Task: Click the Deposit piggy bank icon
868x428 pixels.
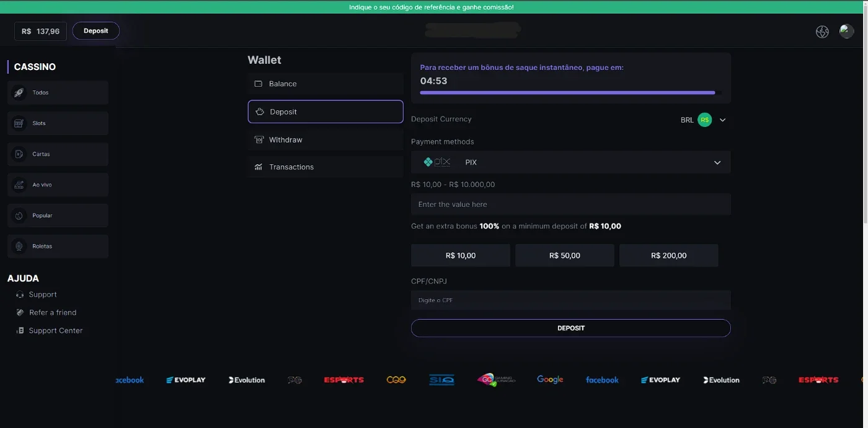Action: click(259, 111)
